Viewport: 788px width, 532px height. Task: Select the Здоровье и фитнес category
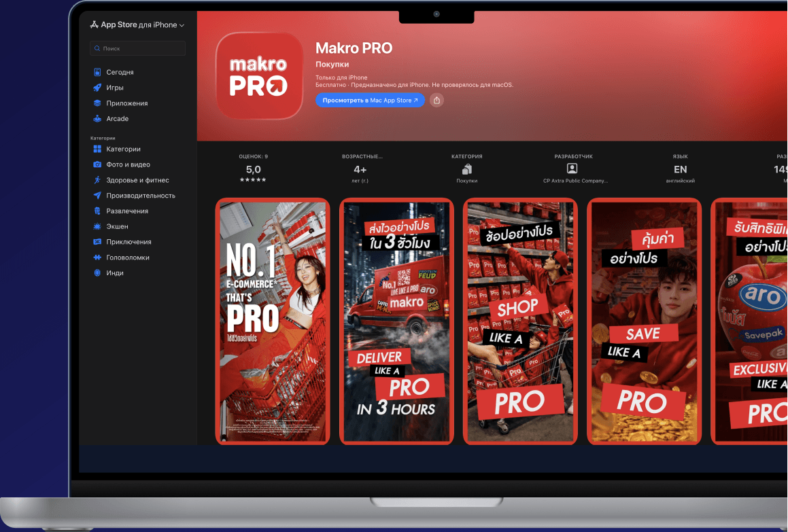coord(138,180)
